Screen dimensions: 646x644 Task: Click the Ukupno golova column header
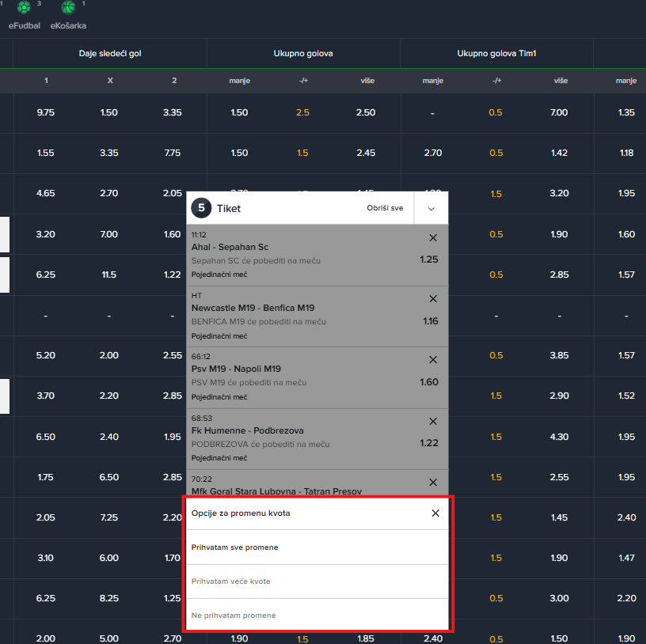(x=303, y=54)
